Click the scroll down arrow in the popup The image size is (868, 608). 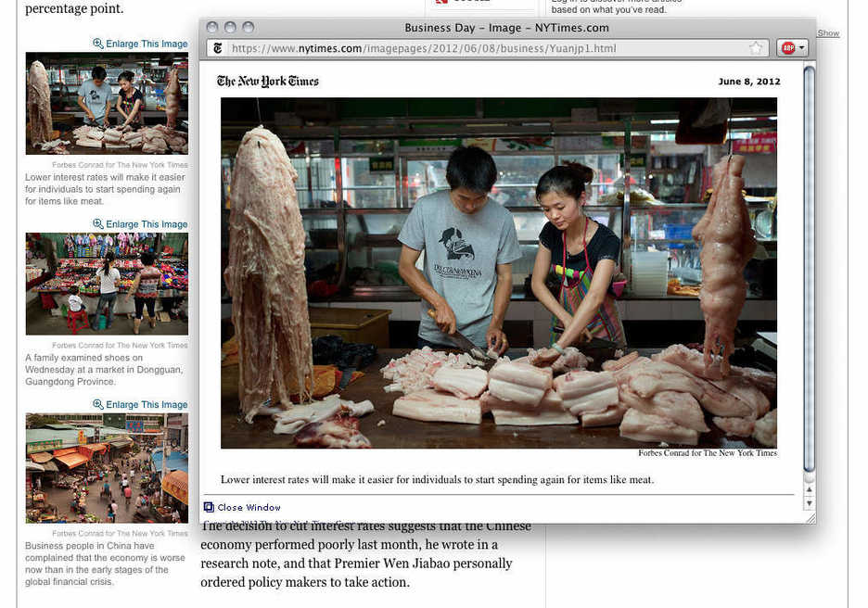(x=810, y=503)
